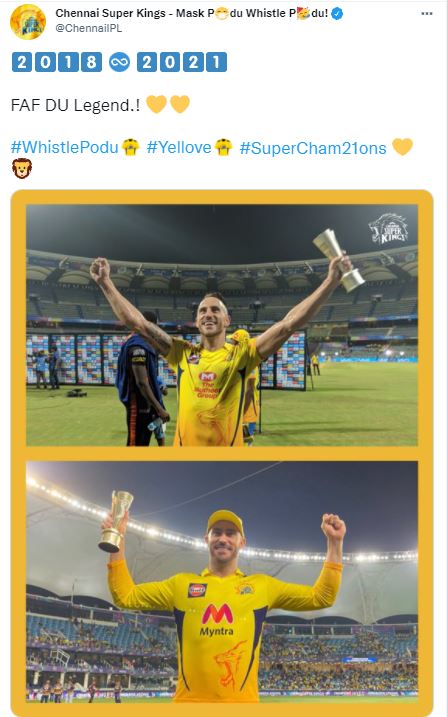
Task: Open the Chennai Super Kings profile avatar
Action: click(x=28, y=21)
